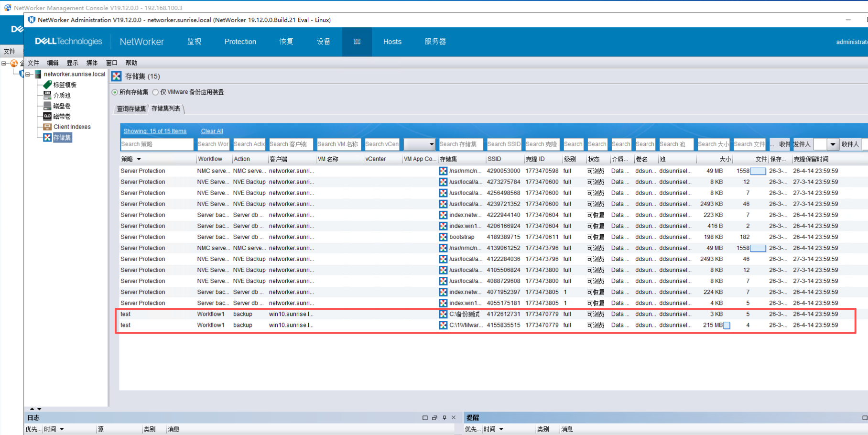Click the 提醒 时间 column sort arrow
Screen dimensions: 868x435
[501, 429]
